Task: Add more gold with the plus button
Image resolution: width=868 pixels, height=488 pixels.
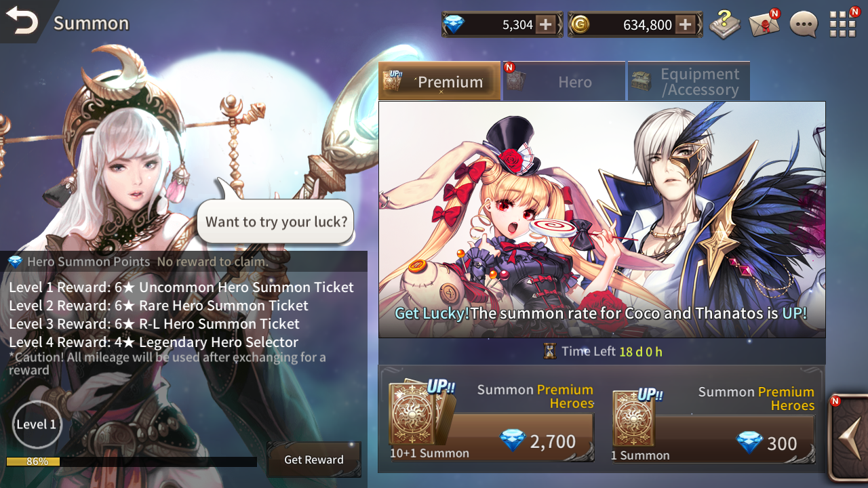Action: tap(686, 25)
